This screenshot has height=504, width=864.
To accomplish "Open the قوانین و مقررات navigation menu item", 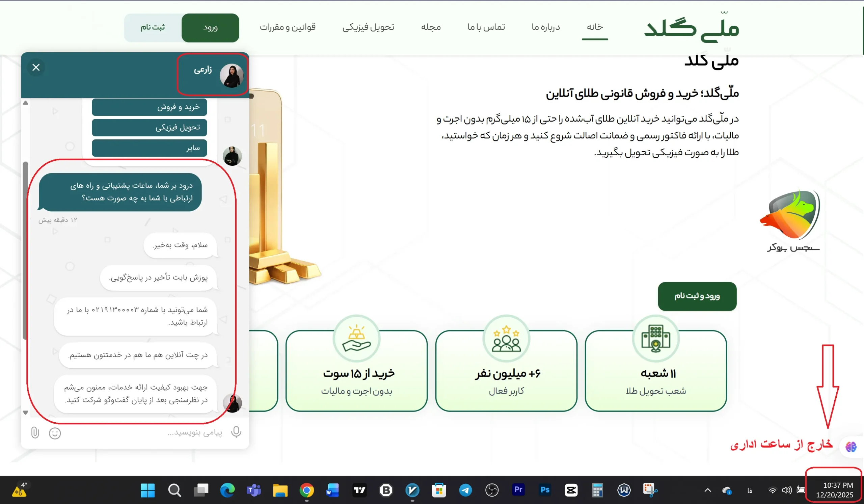I will 288,27.
